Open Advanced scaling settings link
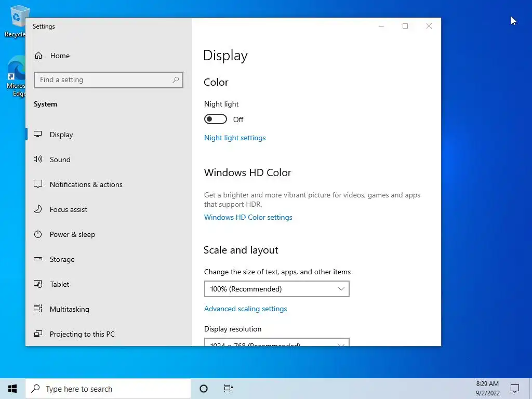This screenshot has width=532, height=399. coord(245,309)
